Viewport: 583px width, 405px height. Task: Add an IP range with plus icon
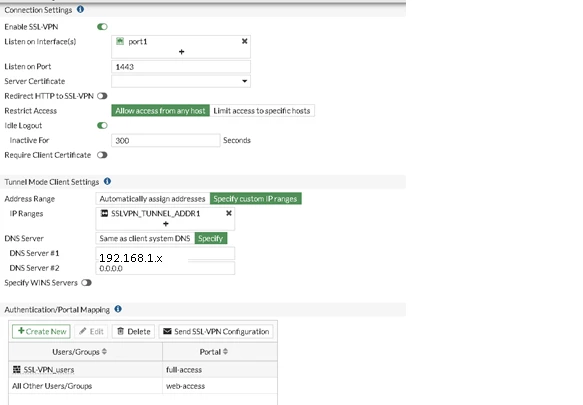click(x=166, y=224)
